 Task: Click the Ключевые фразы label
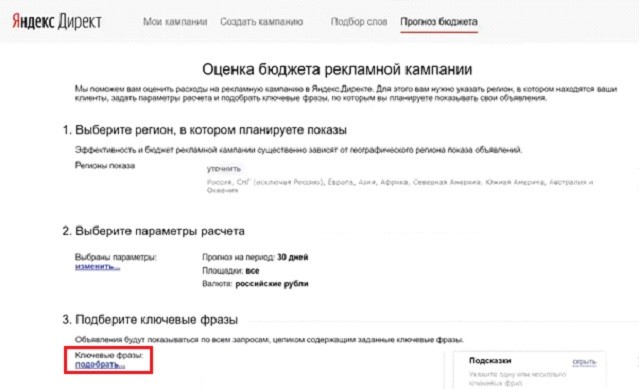coord(109,355)
